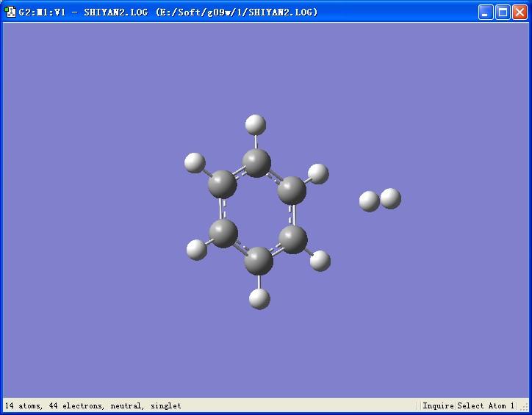Select the topmost carbon atom of the benzene ring
The image size is (532, 415).
[256, 163]
